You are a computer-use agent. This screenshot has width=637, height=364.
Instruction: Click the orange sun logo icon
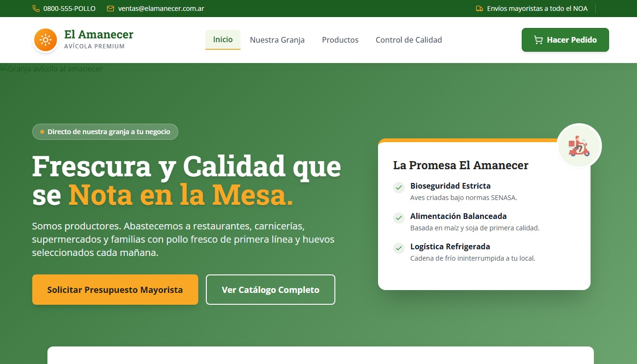[46, 40]
